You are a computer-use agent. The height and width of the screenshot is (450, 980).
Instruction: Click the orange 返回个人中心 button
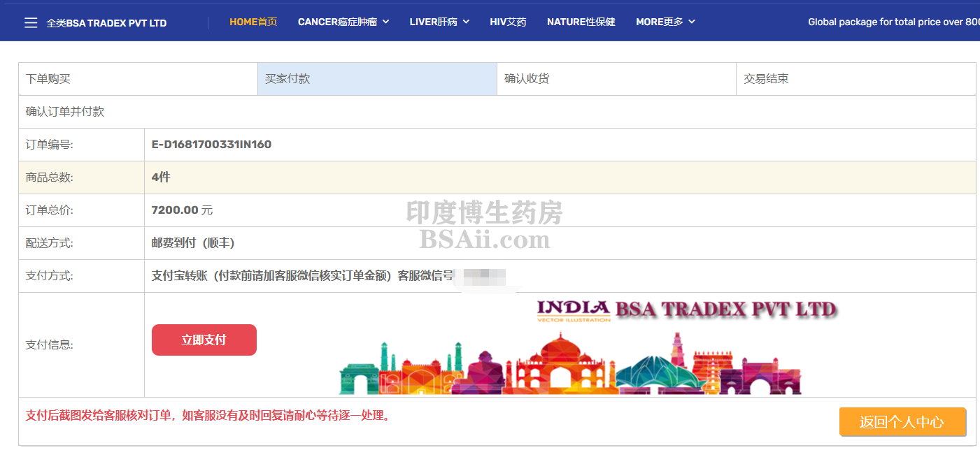coord(902,422)
